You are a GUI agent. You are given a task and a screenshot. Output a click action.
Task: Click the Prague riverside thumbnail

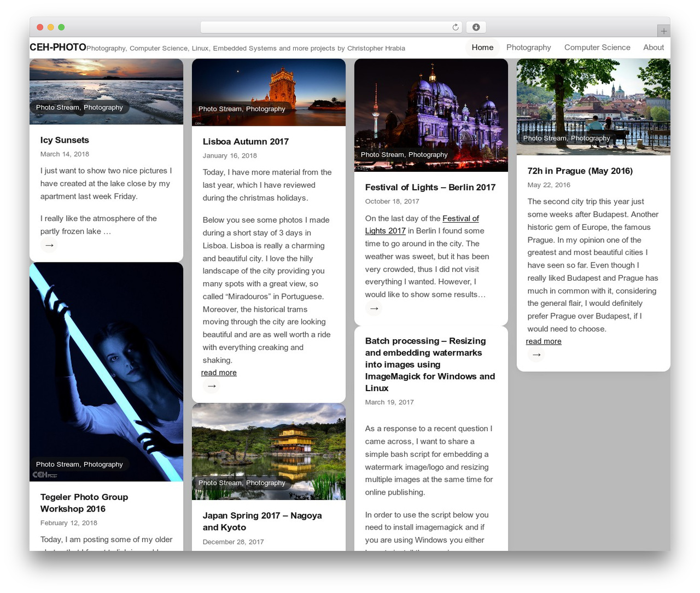coord(593,107)
